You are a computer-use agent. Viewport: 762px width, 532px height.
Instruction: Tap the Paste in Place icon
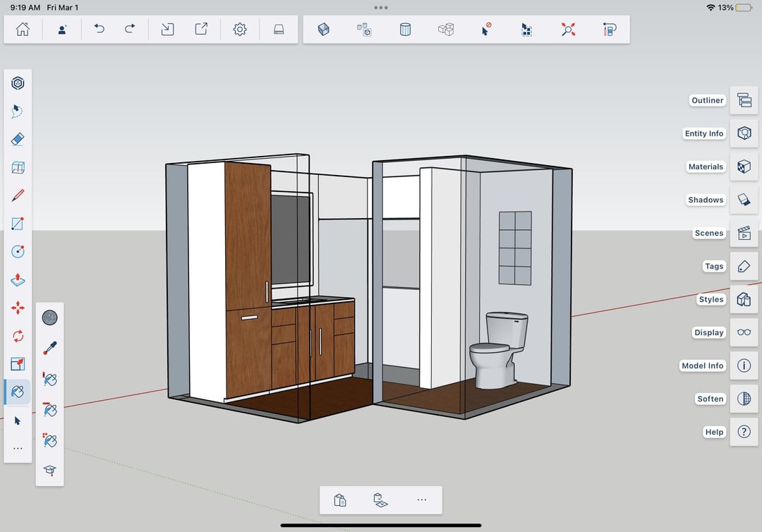(380, 500)
